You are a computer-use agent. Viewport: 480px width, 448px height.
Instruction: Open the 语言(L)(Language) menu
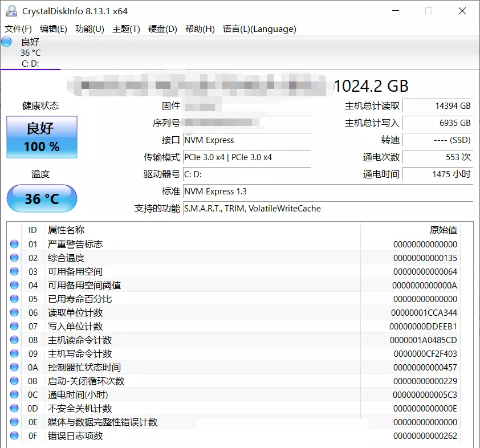click(259, 29)
